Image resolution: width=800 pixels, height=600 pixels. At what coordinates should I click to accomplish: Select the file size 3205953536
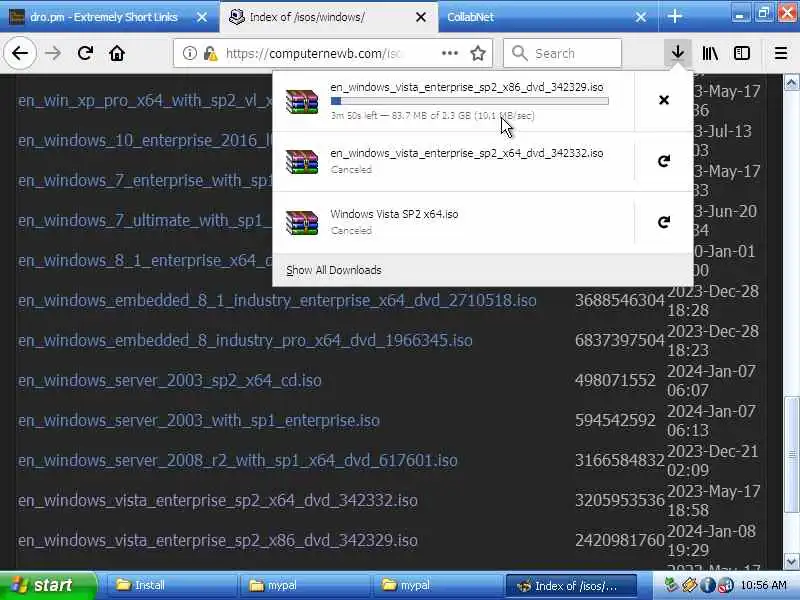pos(620,501)
